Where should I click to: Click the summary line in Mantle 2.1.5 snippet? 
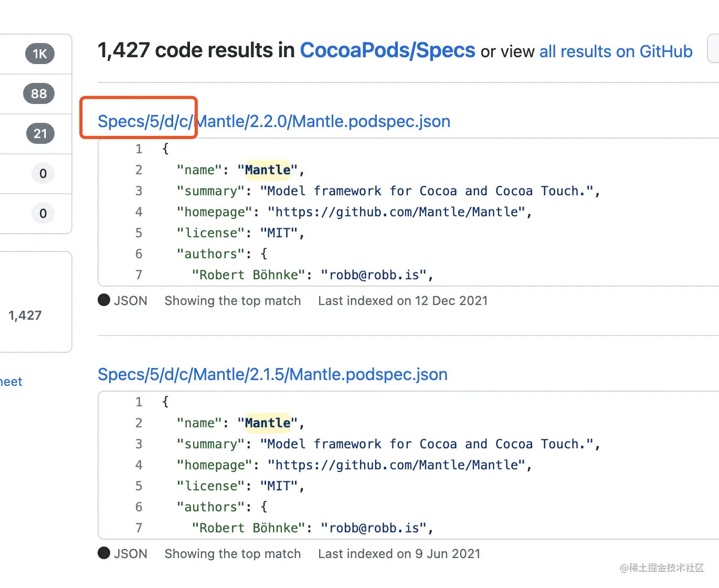tap(388, 444)
